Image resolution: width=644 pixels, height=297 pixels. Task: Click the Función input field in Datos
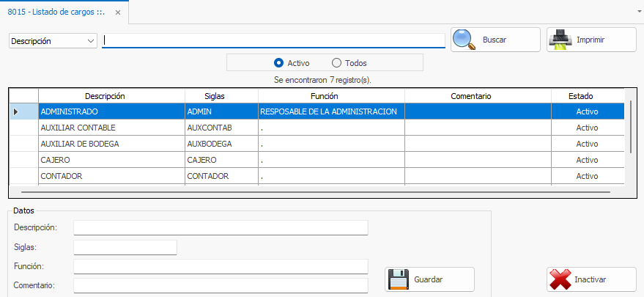[221, 266]
